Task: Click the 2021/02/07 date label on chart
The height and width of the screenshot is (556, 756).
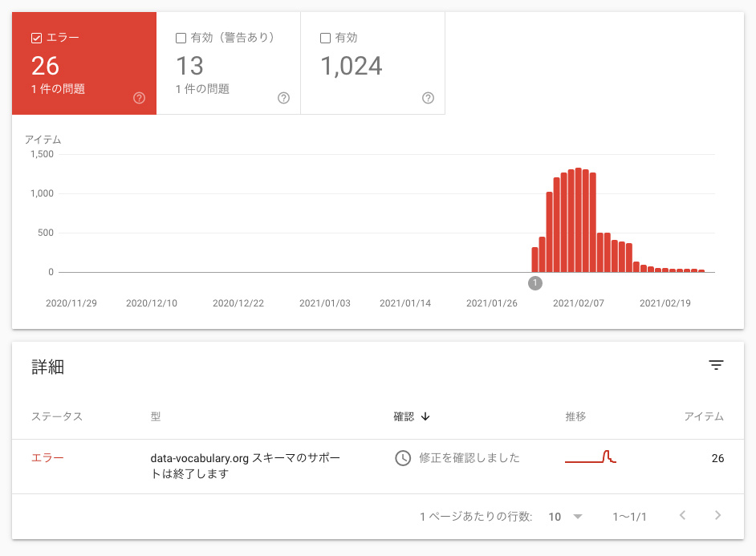Action: 578,303
